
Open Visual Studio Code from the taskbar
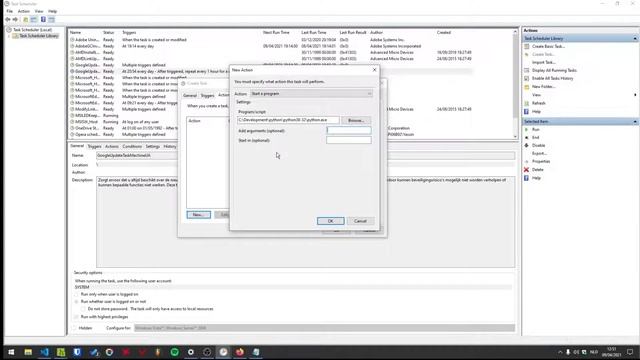[44, 352]
